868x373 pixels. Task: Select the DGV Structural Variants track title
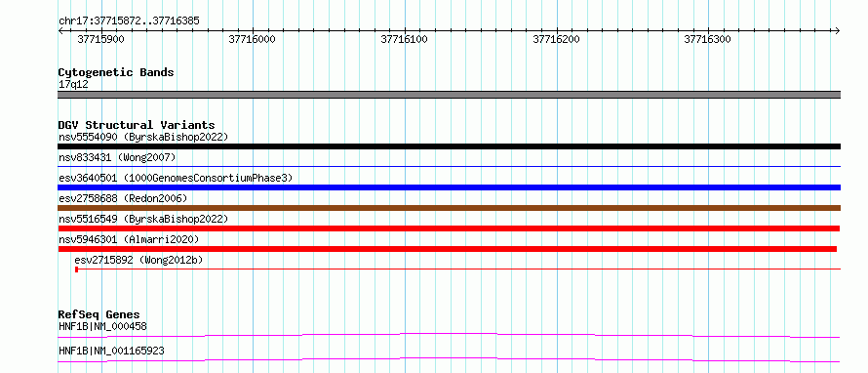pos(137,125)
